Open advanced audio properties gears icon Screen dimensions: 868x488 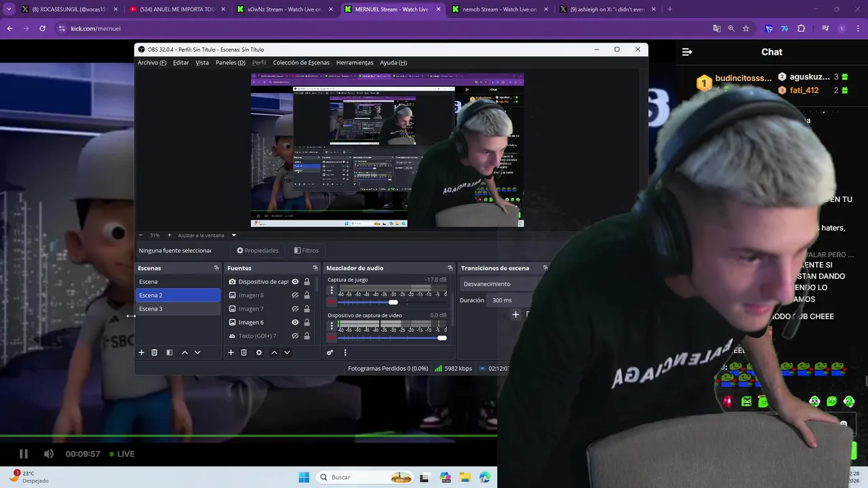click(x=330, y=352)
